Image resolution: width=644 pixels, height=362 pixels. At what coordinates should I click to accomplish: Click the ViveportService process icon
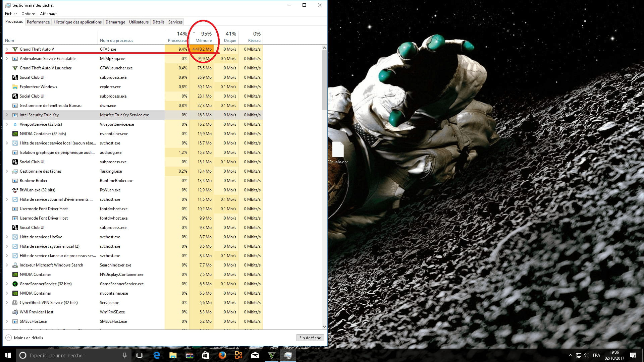tap(15, 124)
